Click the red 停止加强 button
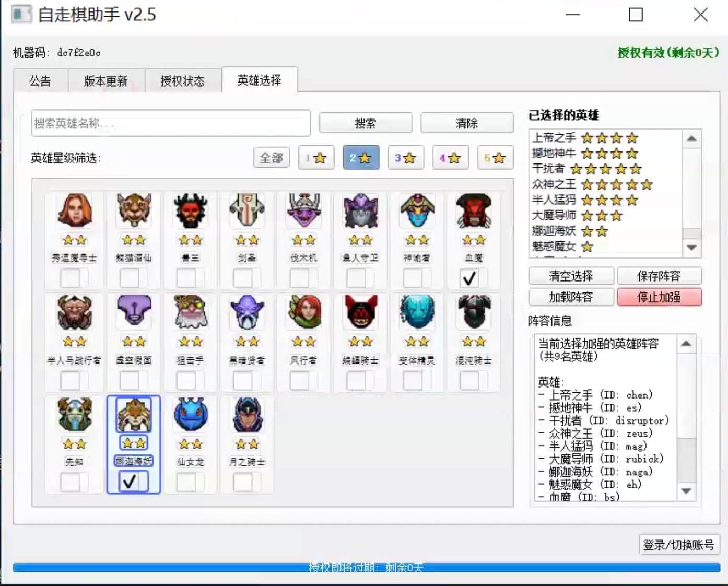 (x=659, y=297)
